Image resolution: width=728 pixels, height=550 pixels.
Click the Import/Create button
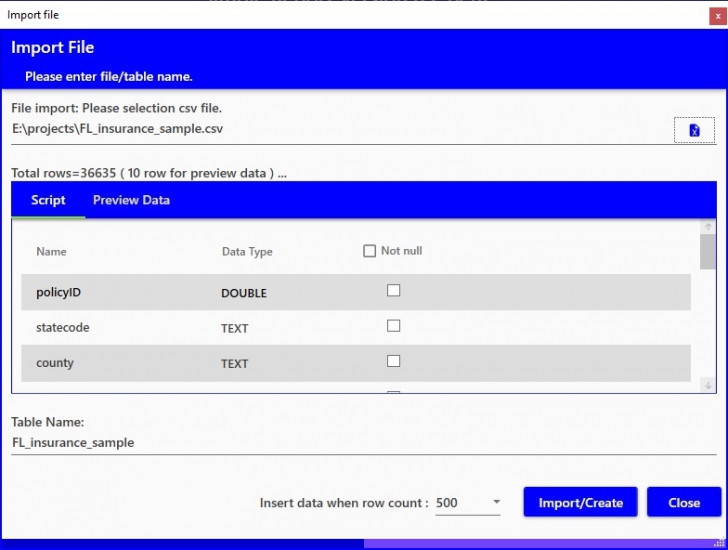[x=580, y=502]
